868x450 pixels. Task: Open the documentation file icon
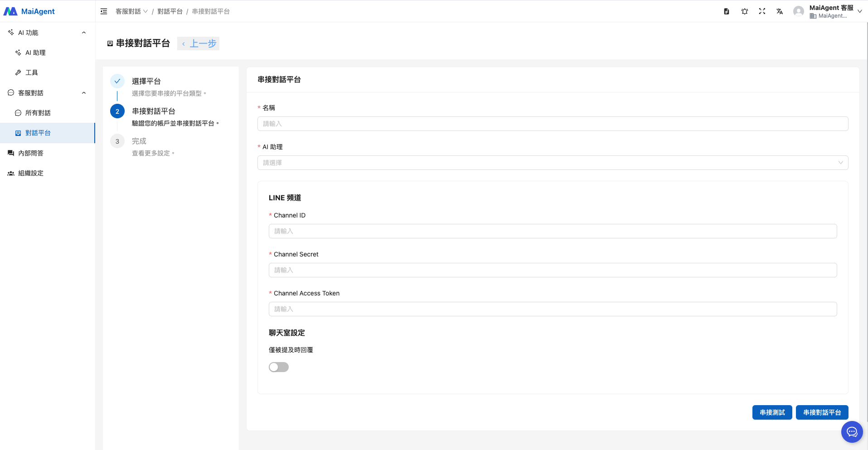[727, 11]
